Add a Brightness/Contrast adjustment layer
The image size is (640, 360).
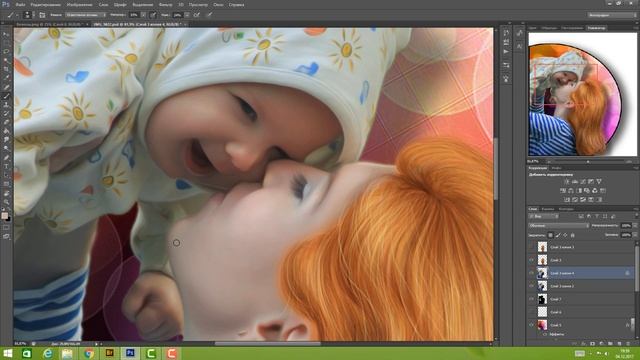click(x=567, y=181)
